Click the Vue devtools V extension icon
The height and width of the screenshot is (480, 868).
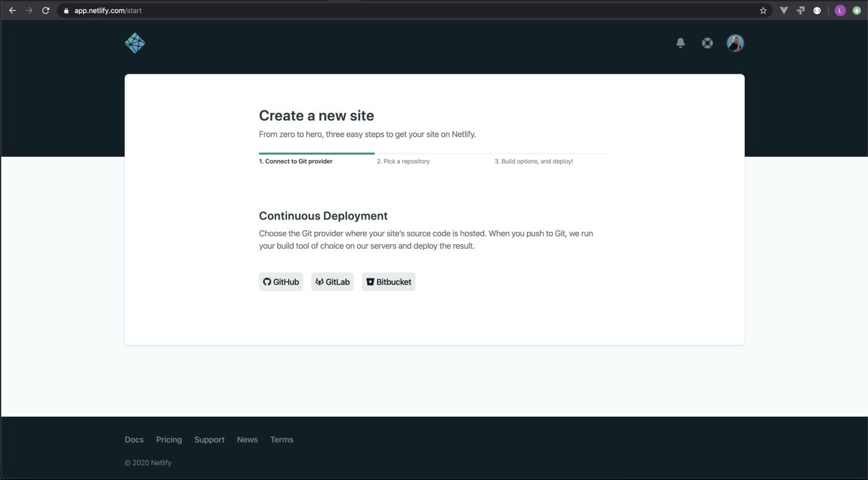(x=784, y=11)
